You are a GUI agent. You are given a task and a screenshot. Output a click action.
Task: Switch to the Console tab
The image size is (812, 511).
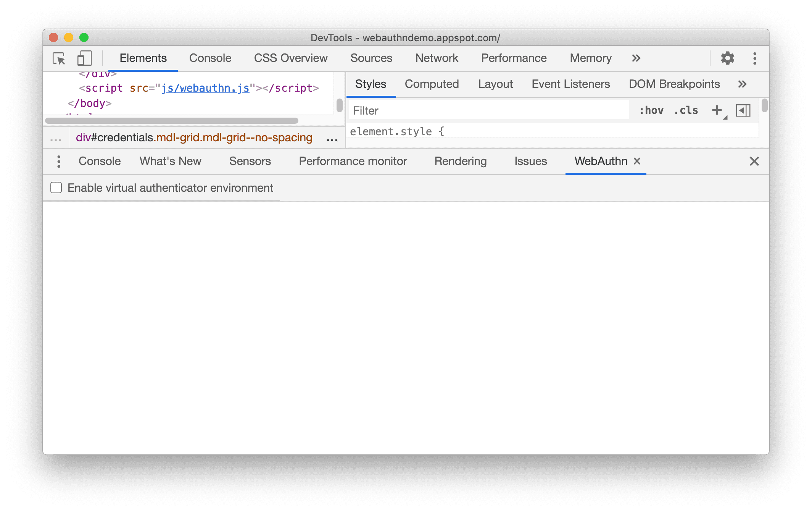click(x=210, y=57)
